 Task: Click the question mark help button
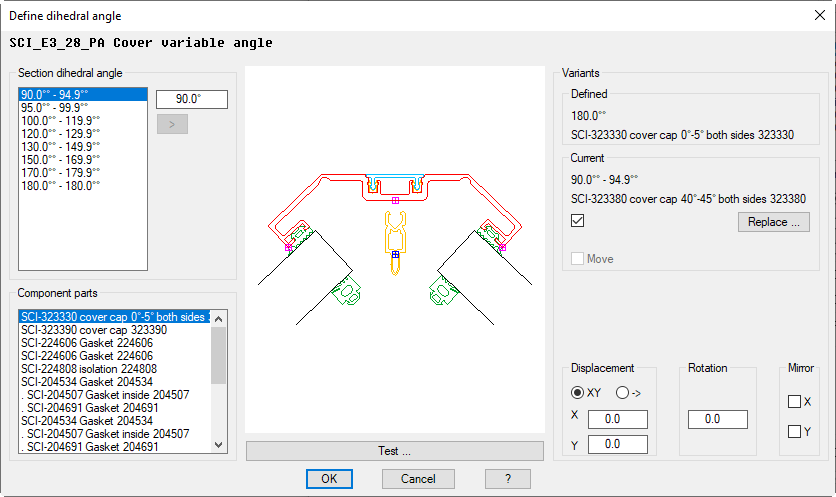click(510, 479)
